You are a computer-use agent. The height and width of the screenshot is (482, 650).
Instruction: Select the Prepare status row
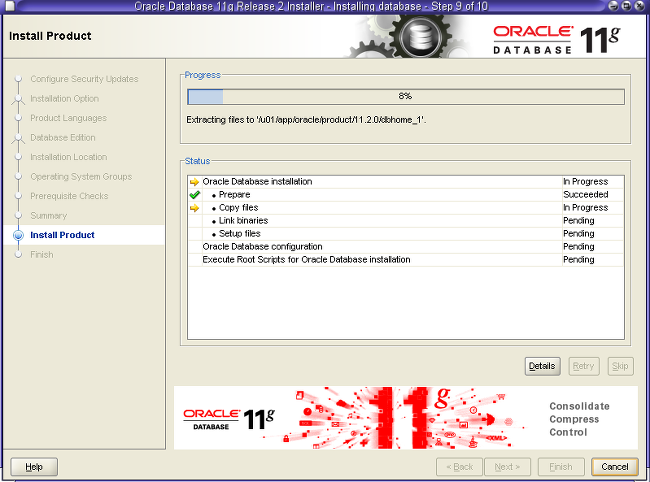point(405,195)
